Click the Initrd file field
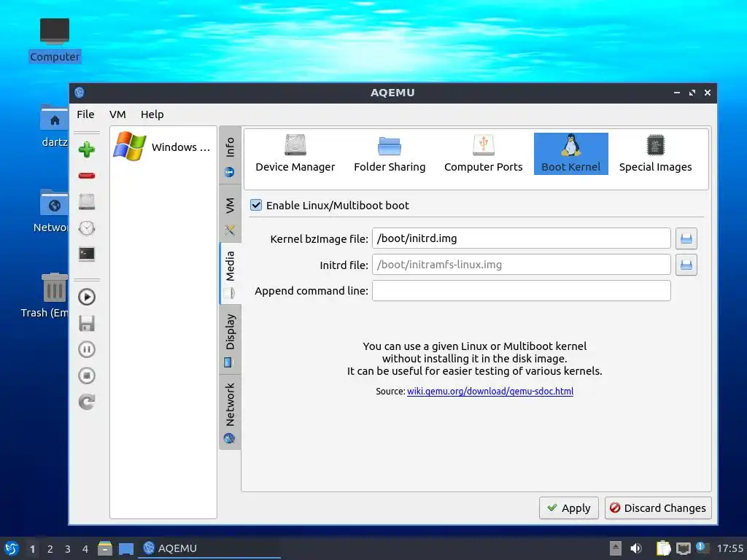Viewport: 747px width, 560px height. [521, 264]
